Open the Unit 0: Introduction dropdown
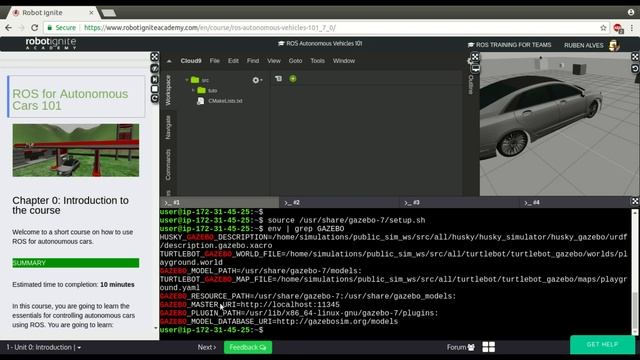This screenshot has height=360, width=640. 44,347
